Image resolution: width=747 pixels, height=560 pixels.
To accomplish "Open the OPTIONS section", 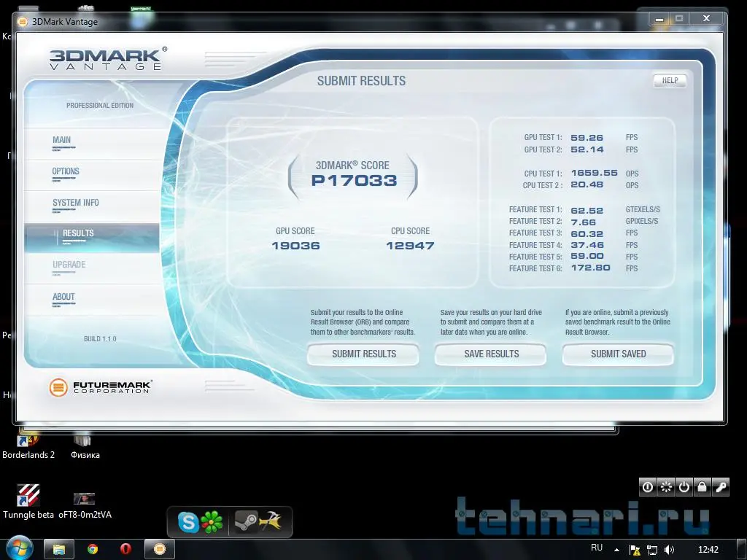I will pyautogui.click(x=66, y=171).
